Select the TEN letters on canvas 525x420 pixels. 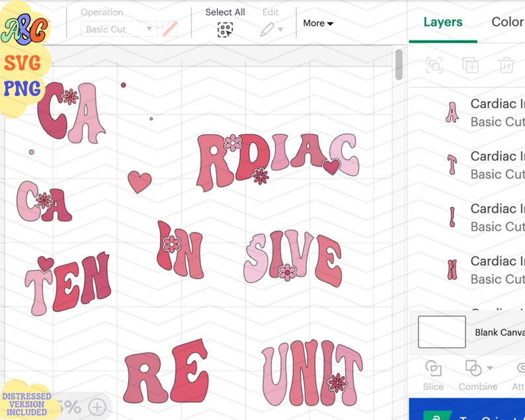pyautogui.click(x=68, y=283)
